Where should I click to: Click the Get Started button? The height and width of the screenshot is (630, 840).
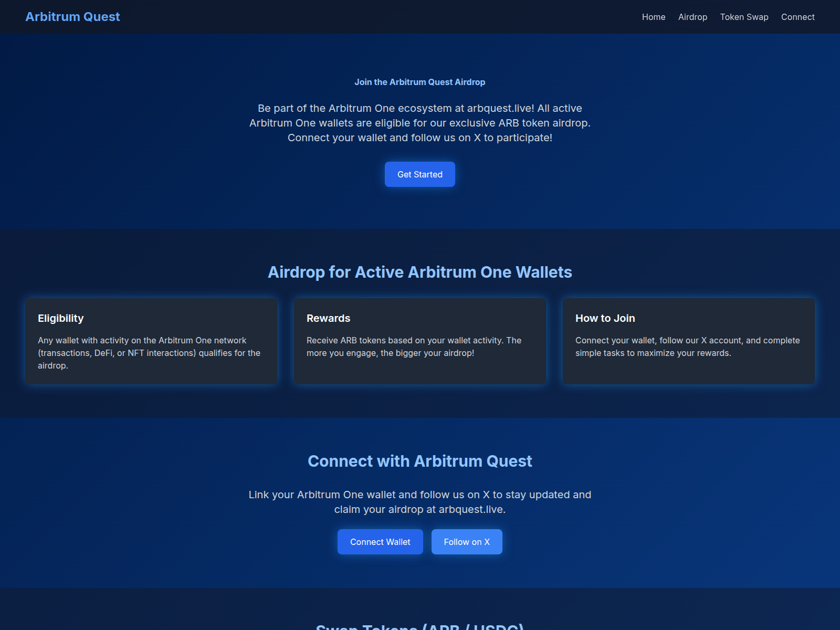[x=419, y=174]
